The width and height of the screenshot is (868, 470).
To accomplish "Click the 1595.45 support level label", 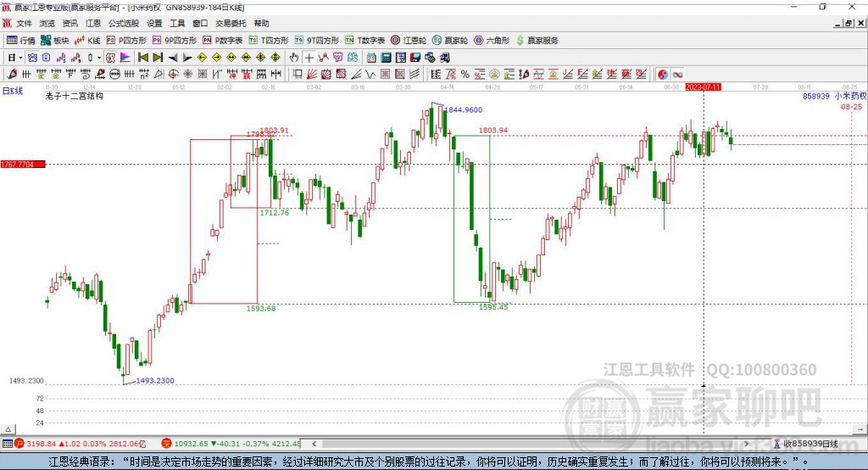I will point(493,307).
